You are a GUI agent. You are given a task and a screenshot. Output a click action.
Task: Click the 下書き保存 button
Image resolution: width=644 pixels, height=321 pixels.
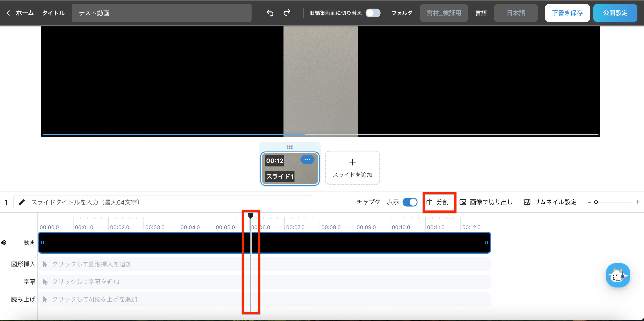coord(567,13)
